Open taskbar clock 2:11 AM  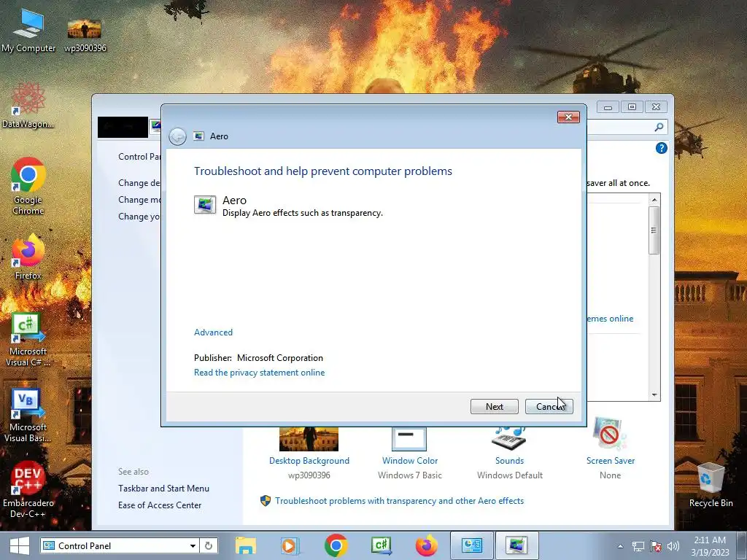(x=710, y=546)
